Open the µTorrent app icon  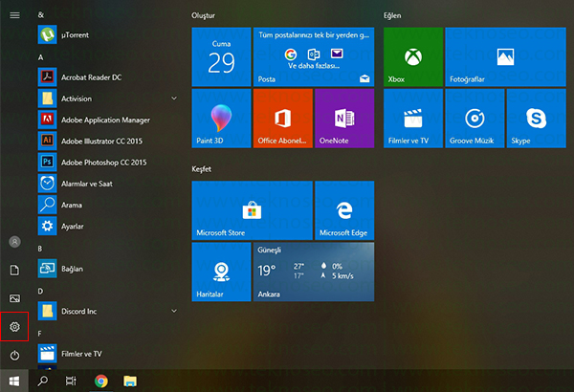tap(47, 34)
